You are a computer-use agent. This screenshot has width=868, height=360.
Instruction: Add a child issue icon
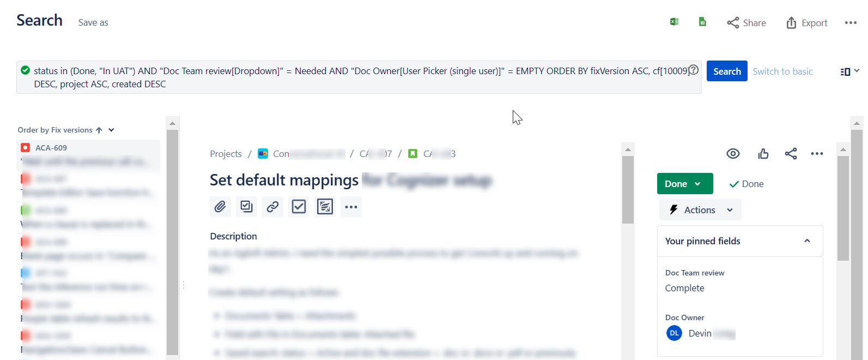click(x=246, y=207)
